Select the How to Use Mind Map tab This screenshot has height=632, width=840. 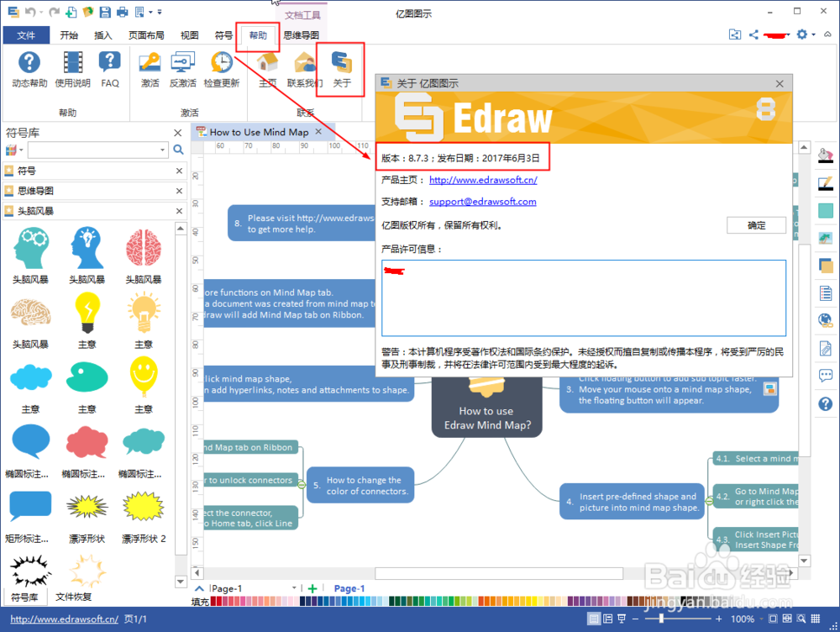click(256, 132)
